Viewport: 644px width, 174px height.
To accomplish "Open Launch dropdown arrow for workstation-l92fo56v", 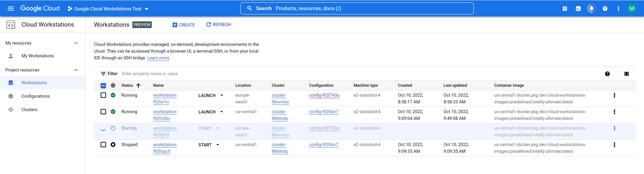I will [222, 112].
